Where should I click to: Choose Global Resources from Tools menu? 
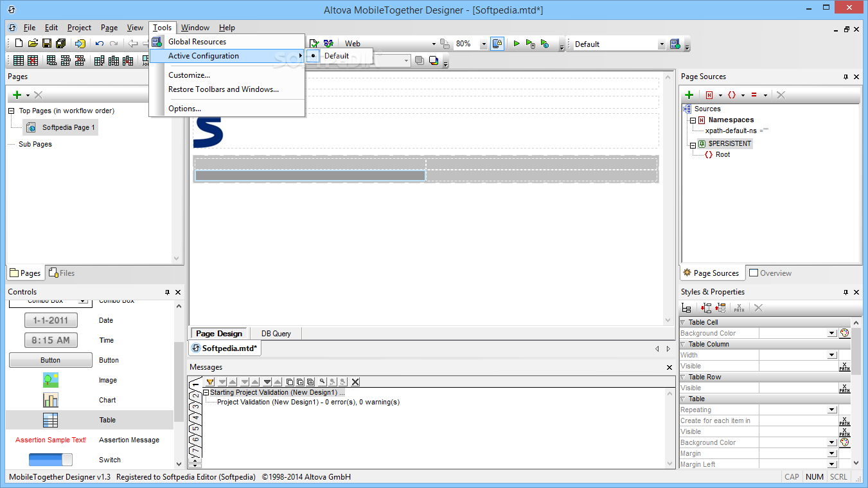tap(227, 42)
